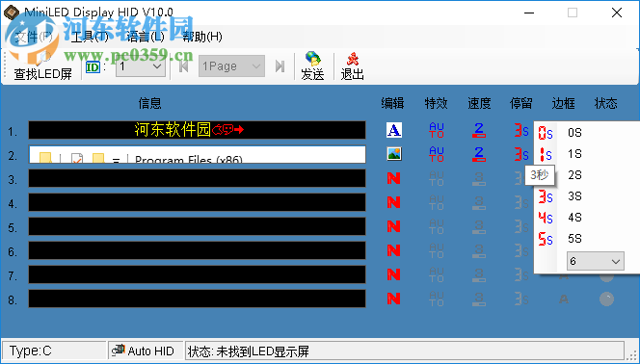This screenshot has width=640, height=364.
Task: Open text edit icon for row 1
Action: pyautogui.click(x=394, y=130)
